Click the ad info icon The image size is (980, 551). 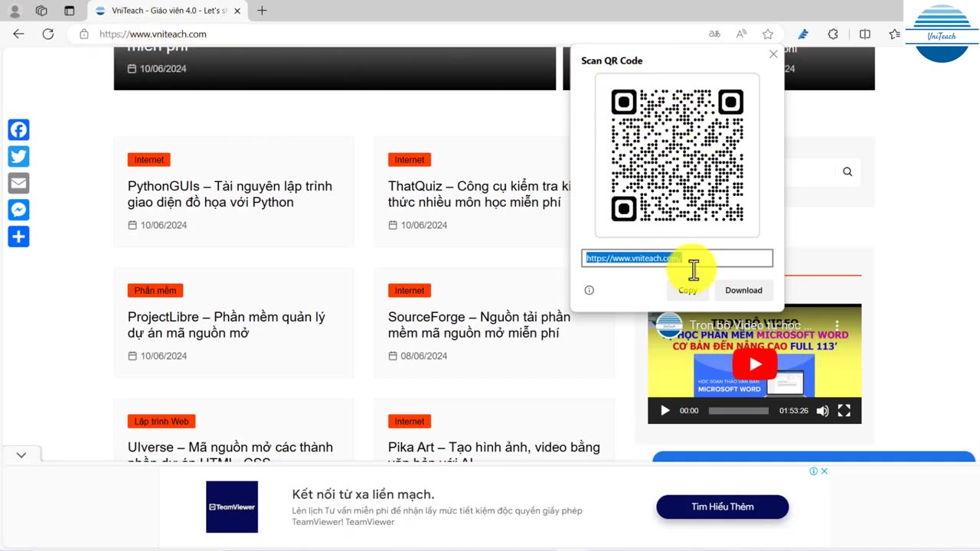pos(814,471)
